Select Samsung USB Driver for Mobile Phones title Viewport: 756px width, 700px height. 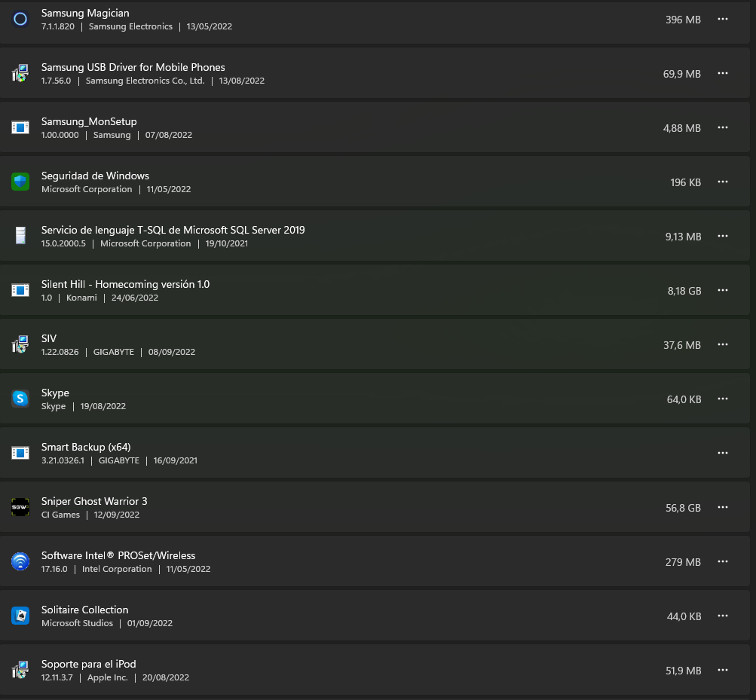coord(133,68)
